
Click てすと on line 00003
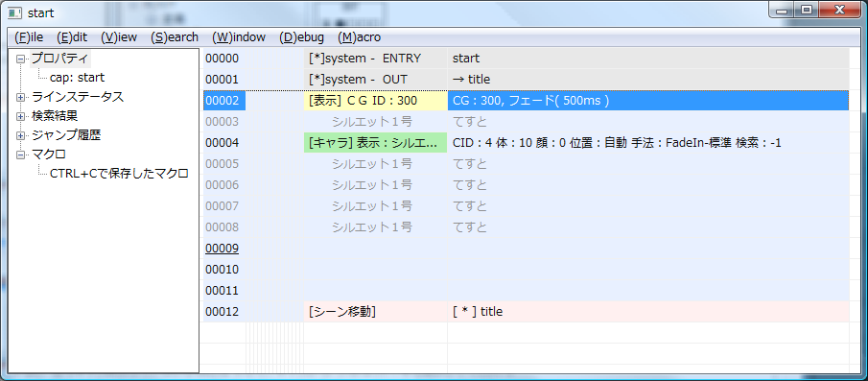click(x=470, y=121)
